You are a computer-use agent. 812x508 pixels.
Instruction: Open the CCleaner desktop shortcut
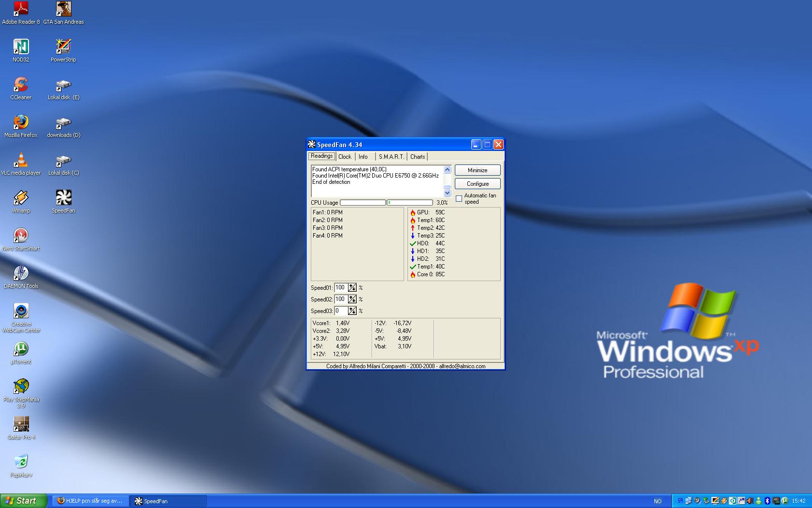[x=21, y=85]
